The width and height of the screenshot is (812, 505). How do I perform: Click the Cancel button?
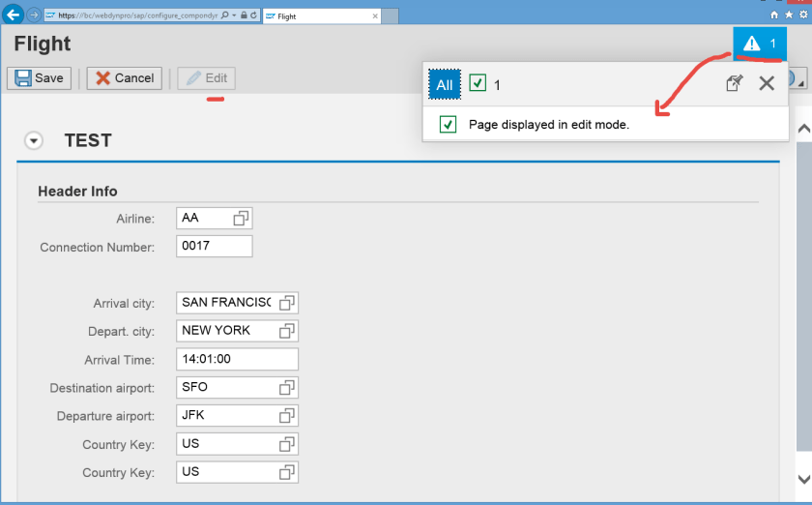125,78
